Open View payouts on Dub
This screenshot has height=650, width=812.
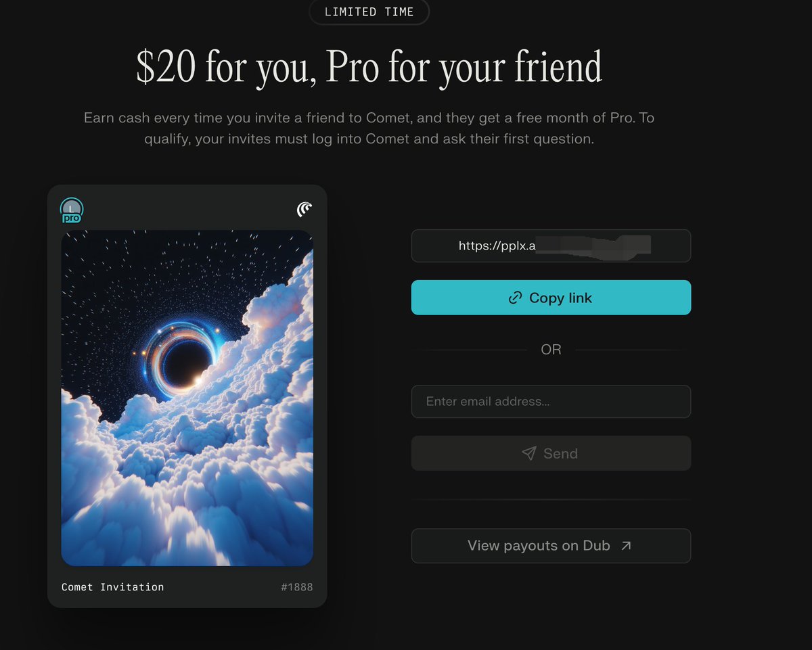click(551, 546)
